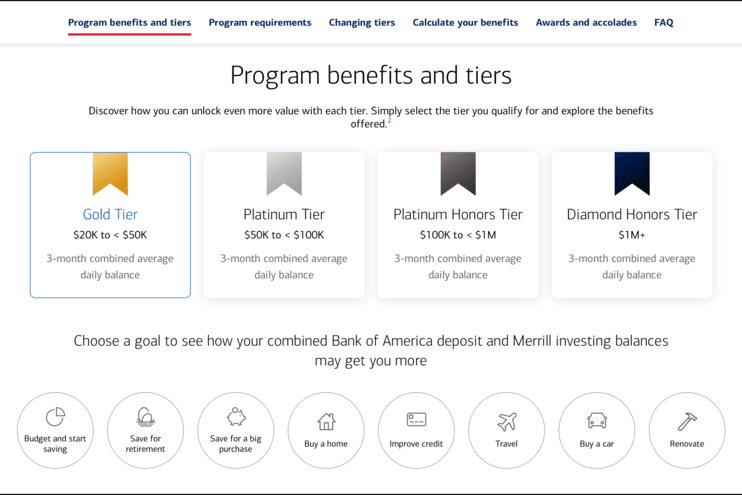
Task: Choose the Buy a car icon
Action: coord(597,421)
